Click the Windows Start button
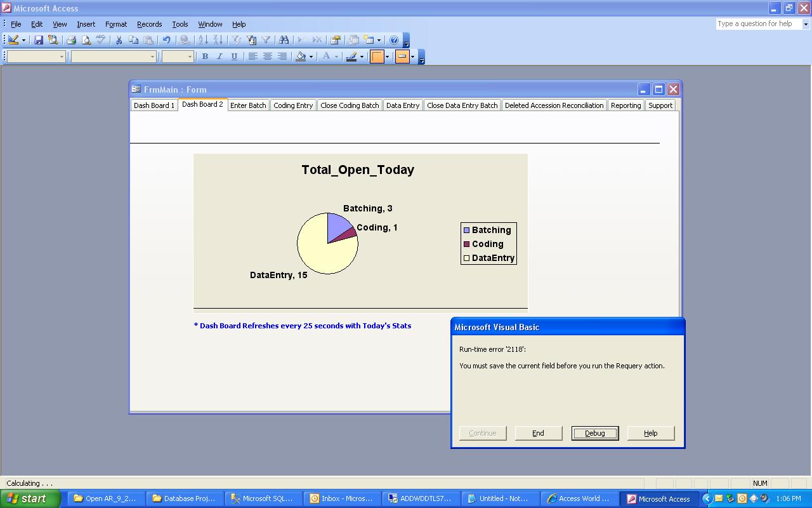 click(x=30, y=498)
